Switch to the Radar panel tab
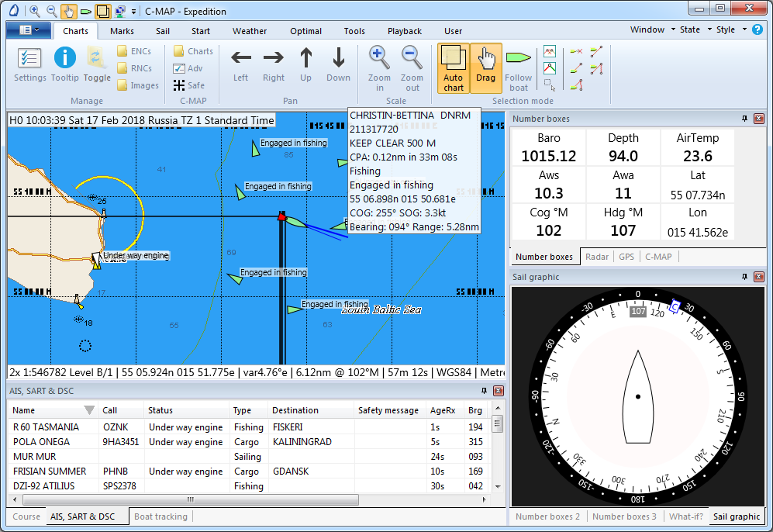773x532 pixels. click(596, 257)
